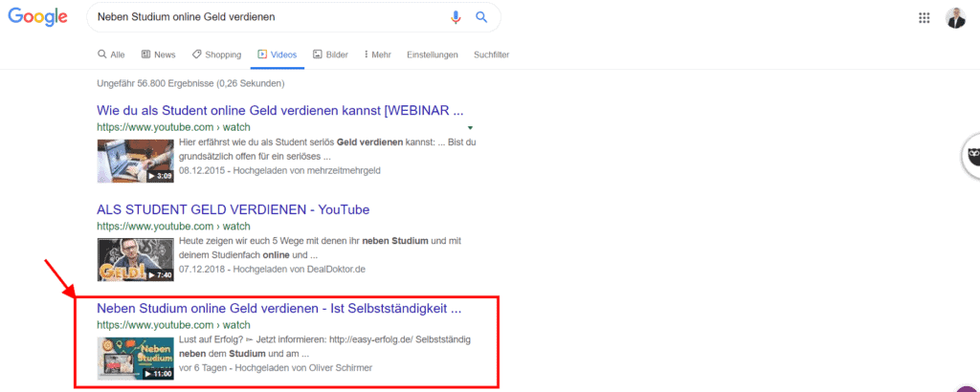
Task: Open Einstellungen
Action: [x=433, y=54]
